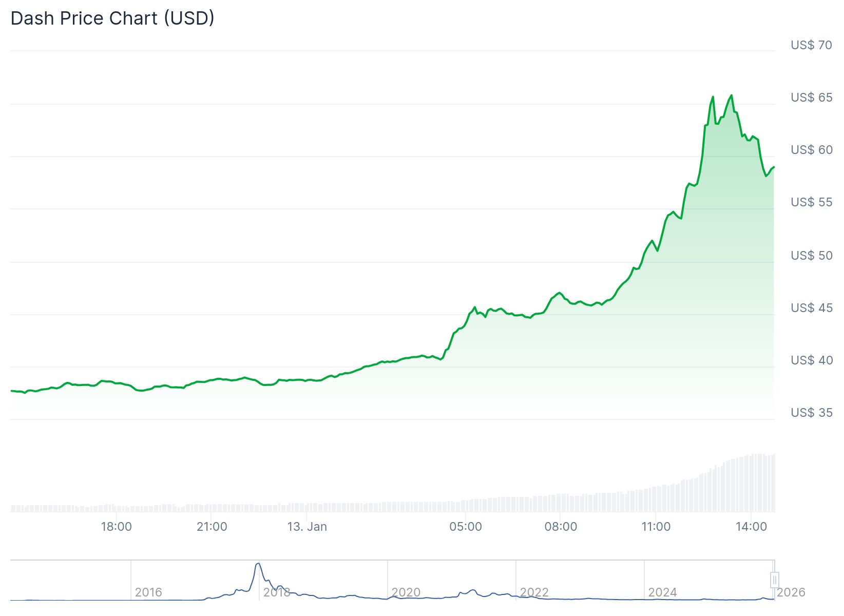This screenshot has width=844, height=616.
Task: Click the US$ 70 price axis label
Action: pyautogui.click(x=811, y=45)
